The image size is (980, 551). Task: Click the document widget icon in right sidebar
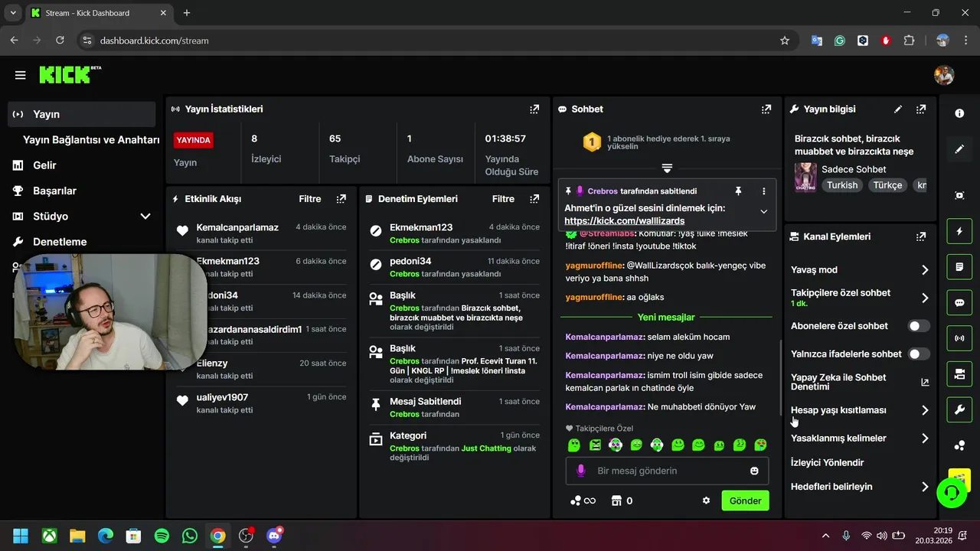959,267
